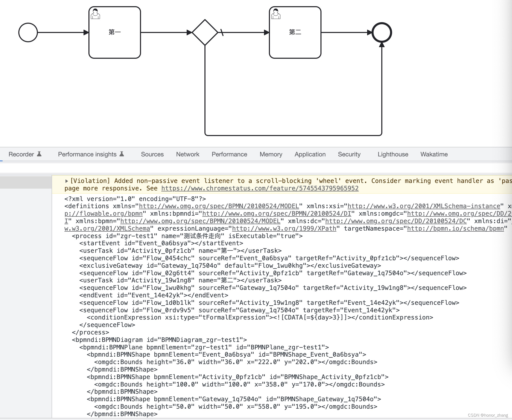
Task: Click the exclusive gateway diamond shape
Action: tap(205, 32)
